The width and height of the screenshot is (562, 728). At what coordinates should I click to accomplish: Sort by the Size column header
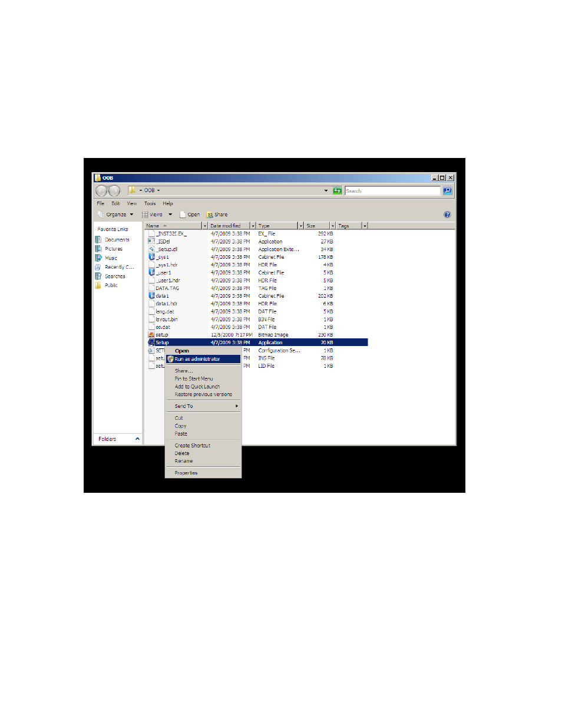coord(317,226)
